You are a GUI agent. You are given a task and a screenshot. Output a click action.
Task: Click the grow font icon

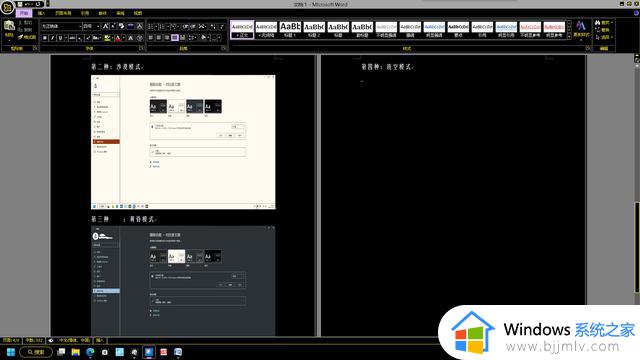pos(105,26)
